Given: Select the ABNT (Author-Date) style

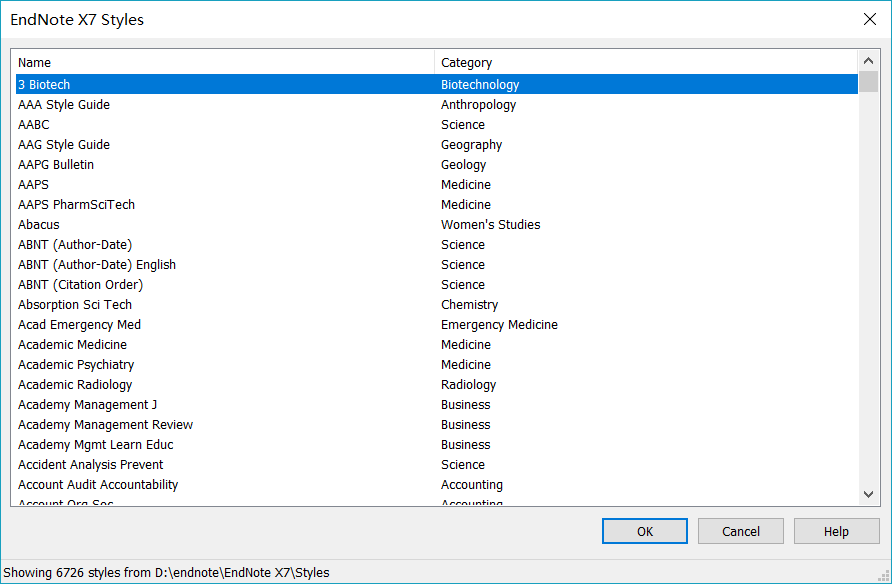Looking at the screenshot, I should coord(436,245).
